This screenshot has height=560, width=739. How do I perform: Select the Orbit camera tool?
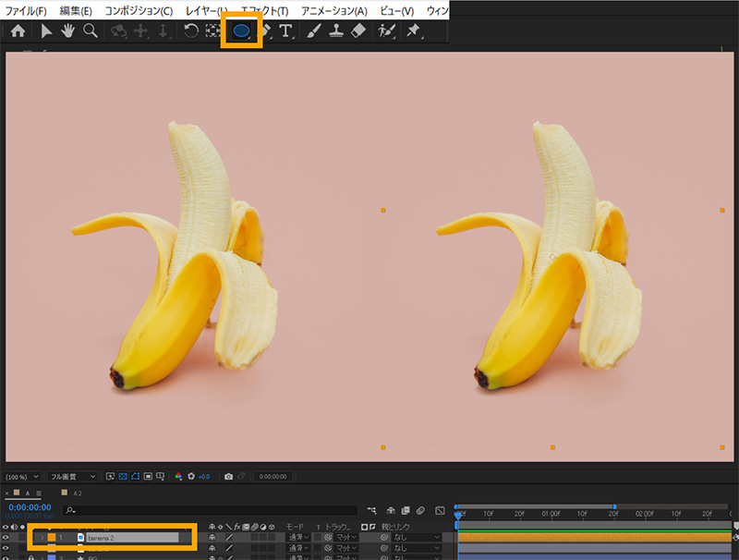click(118, 31)
